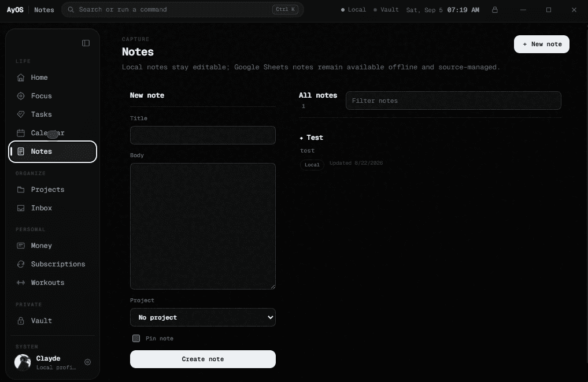The image size is (588, 382).
Task: Click the Tasks tag icon
Action: point(21,114)
